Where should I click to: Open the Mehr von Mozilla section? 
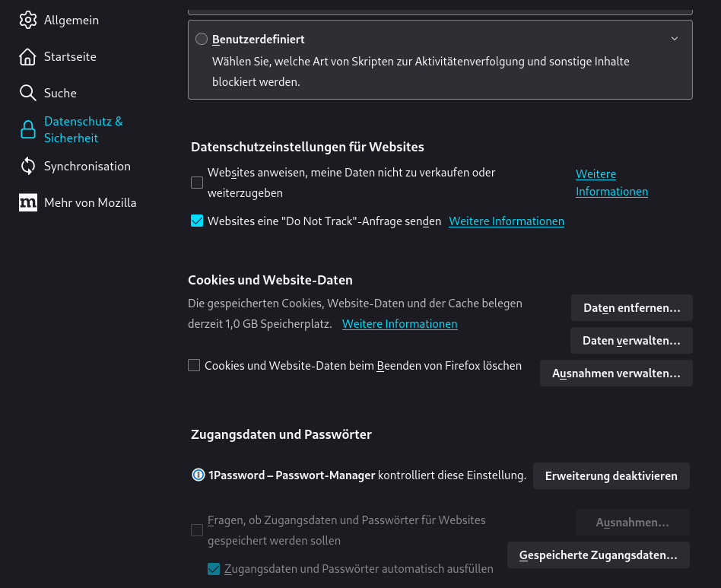point(90,202)
